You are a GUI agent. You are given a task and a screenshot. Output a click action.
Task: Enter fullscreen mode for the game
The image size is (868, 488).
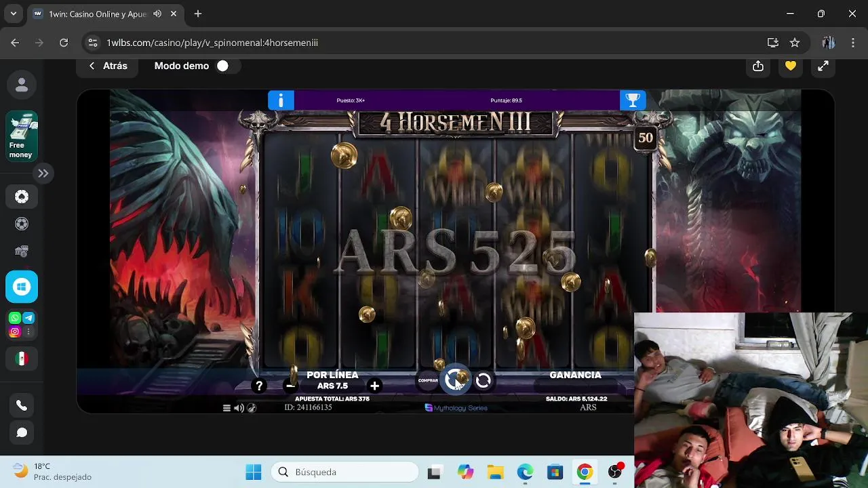tap(823, 66)
